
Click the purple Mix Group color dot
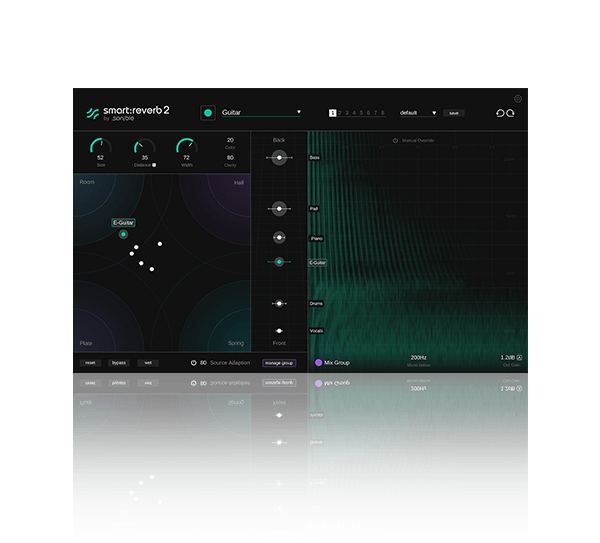[x=318, y=362]
